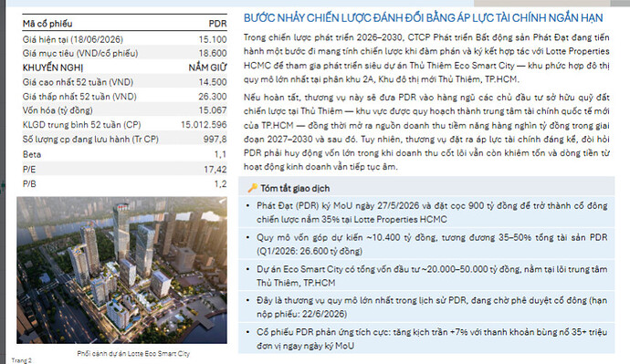Click the 'KHUYẾN NGHỊ' row label
The width and height of the screenshot is (630, 364).
point(53,68)
